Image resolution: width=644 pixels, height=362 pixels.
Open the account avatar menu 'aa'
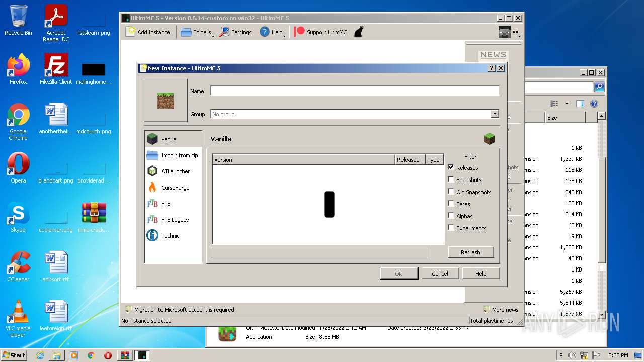(509, 32)
